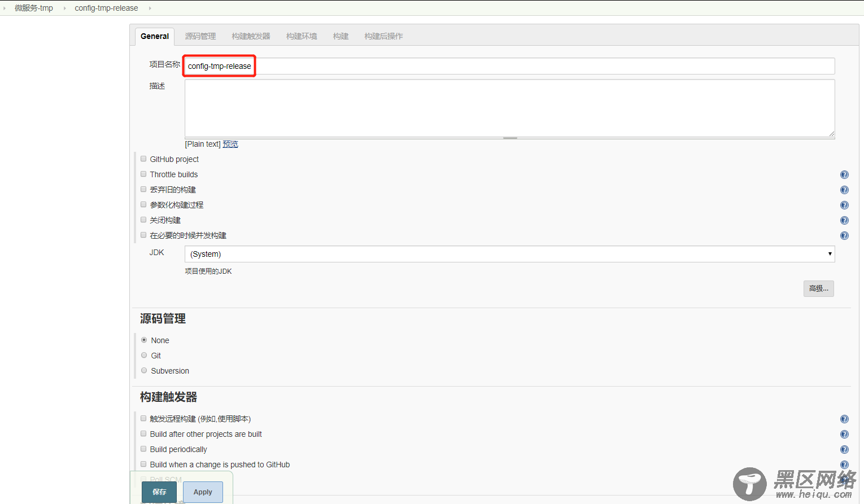Switch to the 构建触发器 tab
Screen dimensions: 864x504
tap(251, 36)
